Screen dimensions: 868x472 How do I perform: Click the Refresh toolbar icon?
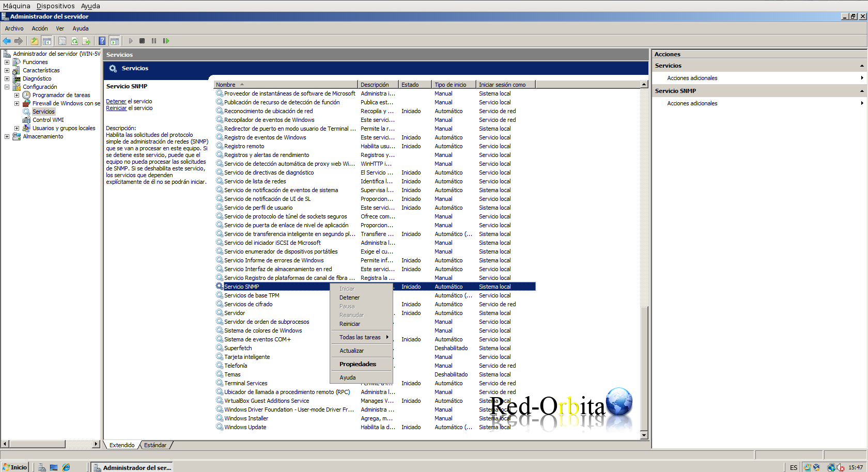(74, 41)
